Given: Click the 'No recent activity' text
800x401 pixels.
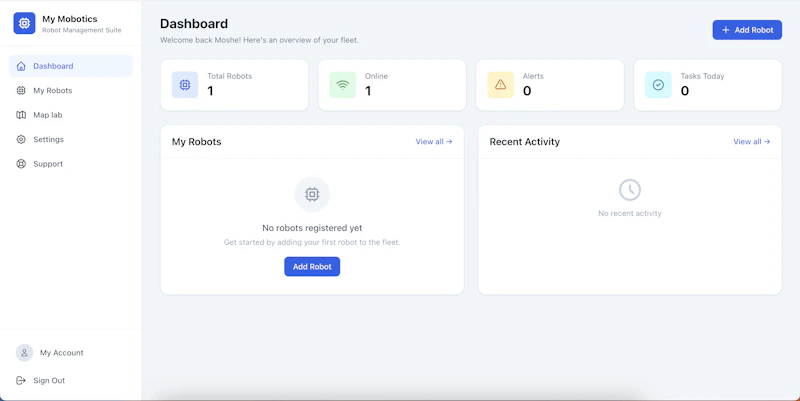Looking at the screenshot, I should (630, 213).
